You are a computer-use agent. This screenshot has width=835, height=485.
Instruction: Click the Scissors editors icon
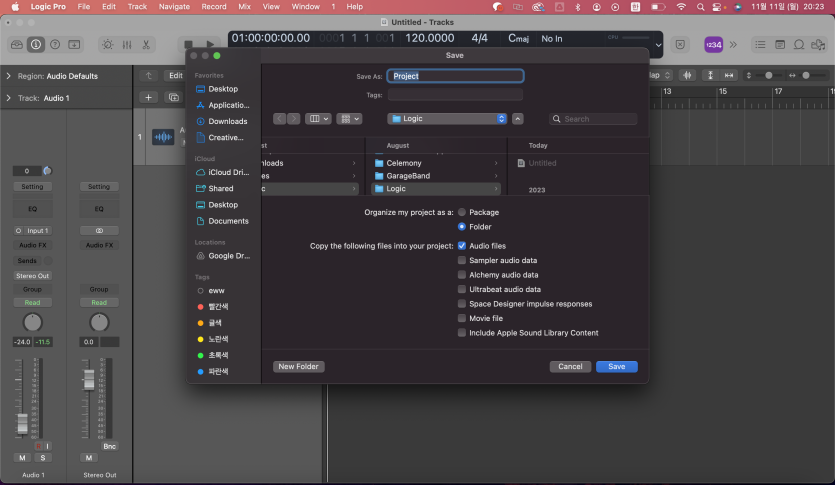(146, 44)
